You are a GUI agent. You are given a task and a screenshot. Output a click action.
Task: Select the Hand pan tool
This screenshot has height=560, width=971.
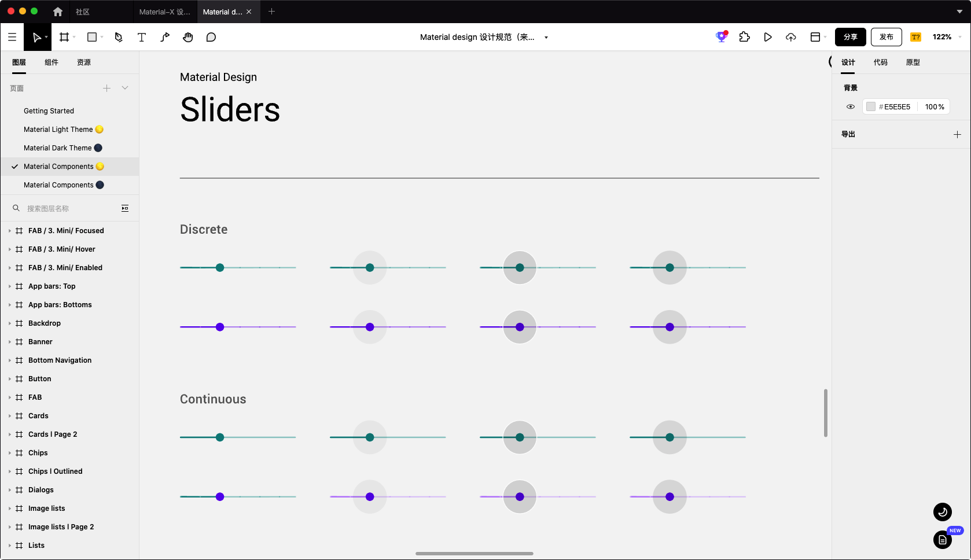point(188,37)
